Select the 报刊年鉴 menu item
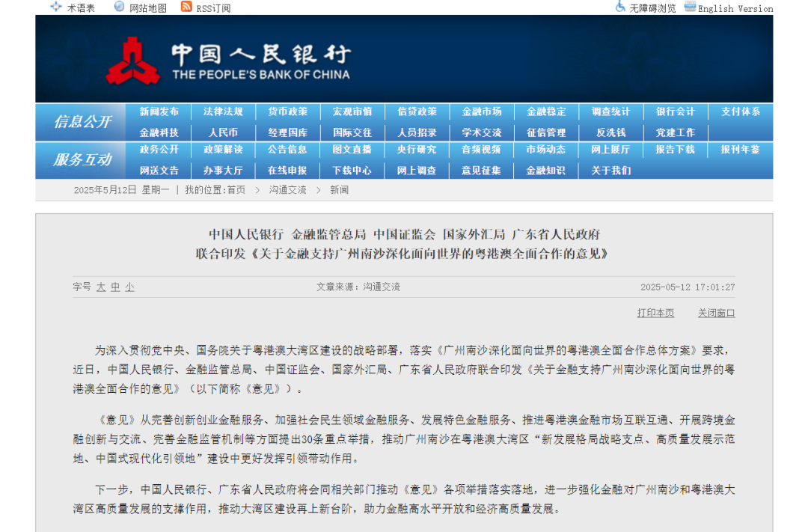The height and width of the screenshot is (532, 808). [x=741, y=150]
